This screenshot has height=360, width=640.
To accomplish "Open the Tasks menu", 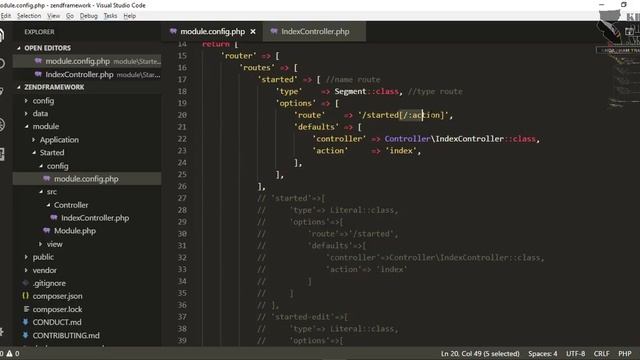I will pyautogui.click(x=110, y=16).
